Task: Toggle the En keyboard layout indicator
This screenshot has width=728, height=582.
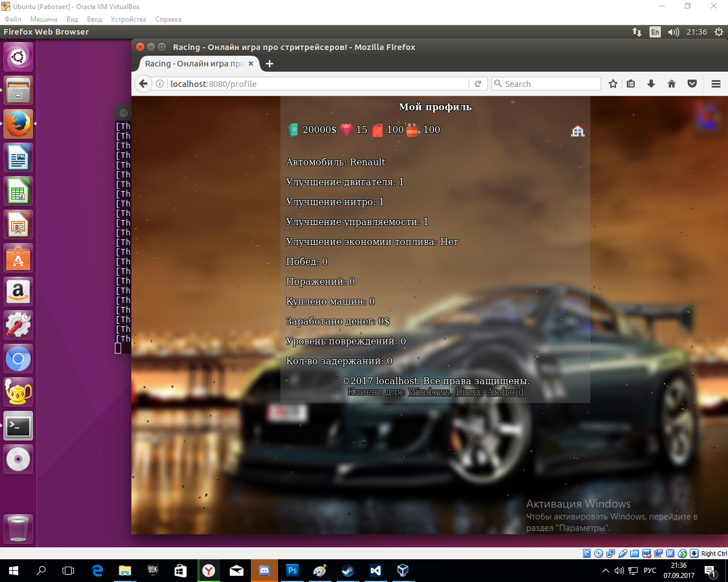Action: [655, 32]
